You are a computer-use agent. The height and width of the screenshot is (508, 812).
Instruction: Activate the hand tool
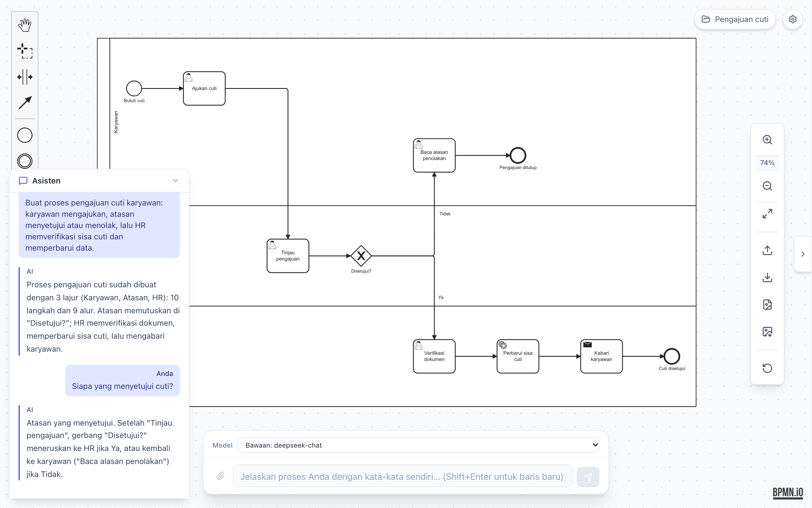tap(25, 25)
